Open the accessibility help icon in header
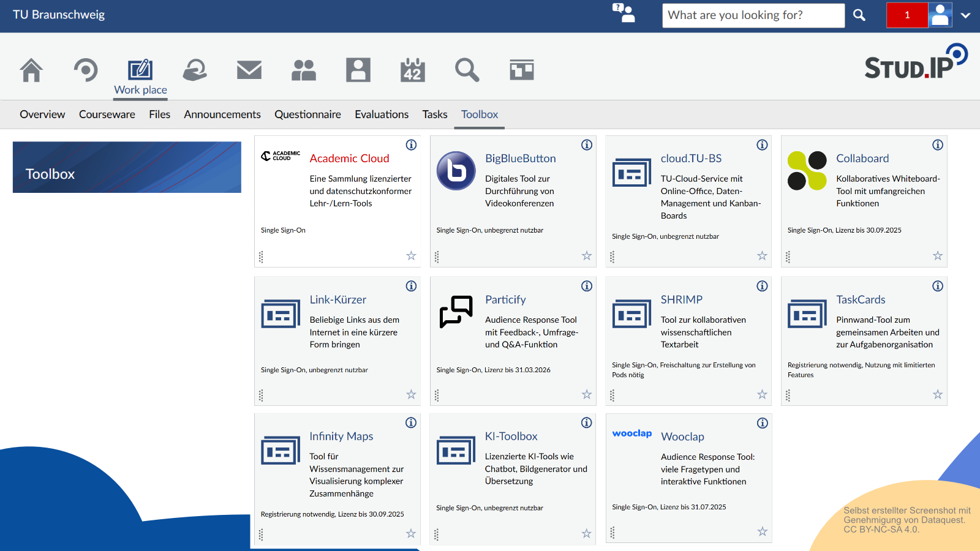The width and height of the screenshot is (980, 551). (624, 13)
